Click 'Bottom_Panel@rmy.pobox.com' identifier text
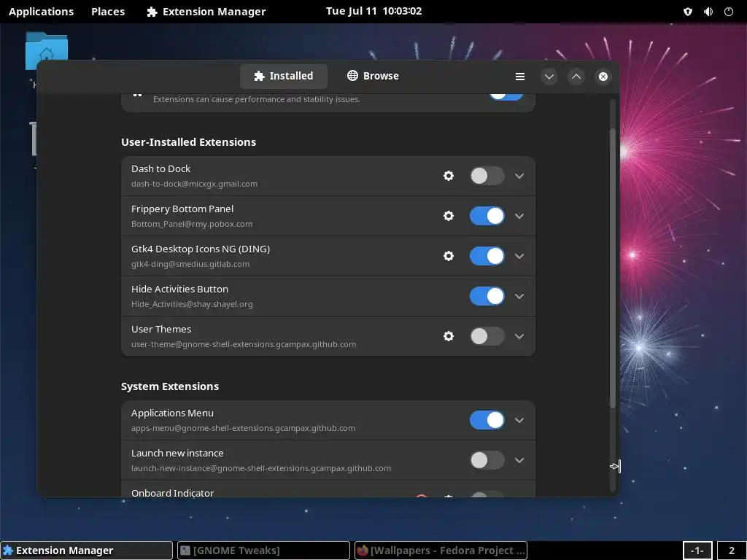Viewport: 747px width, 560px height. click(192, 224)
